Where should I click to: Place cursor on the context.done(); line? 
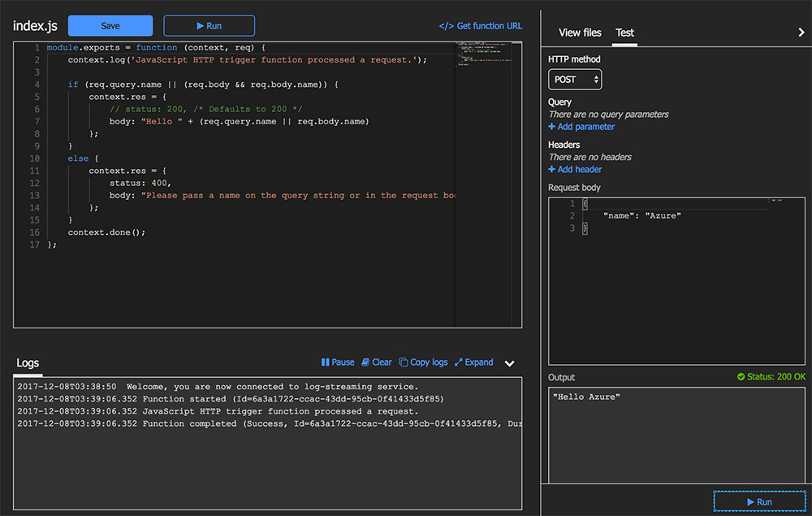[106, 232]
